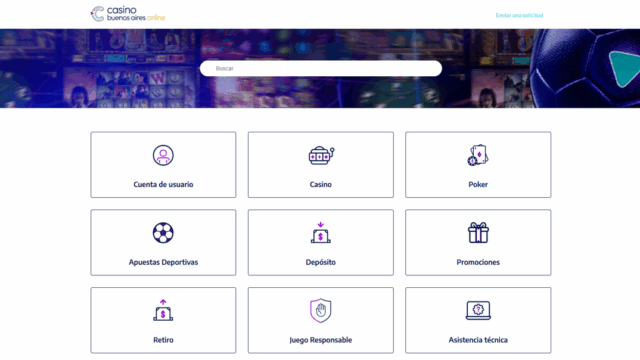Open the Apuestas Deportivas text link
The image size is (640, 360).
pyautogui.click(x=163, y=262)
